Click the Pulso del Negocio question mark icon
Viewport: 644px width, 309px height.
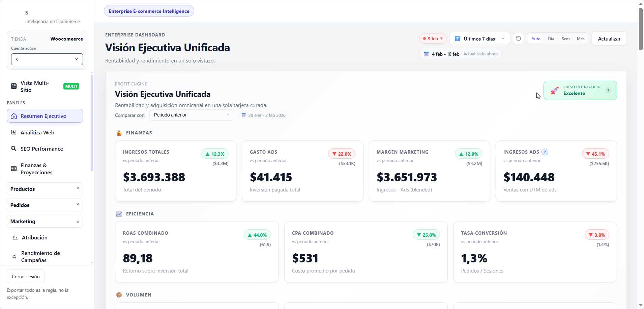click(608, 90)
